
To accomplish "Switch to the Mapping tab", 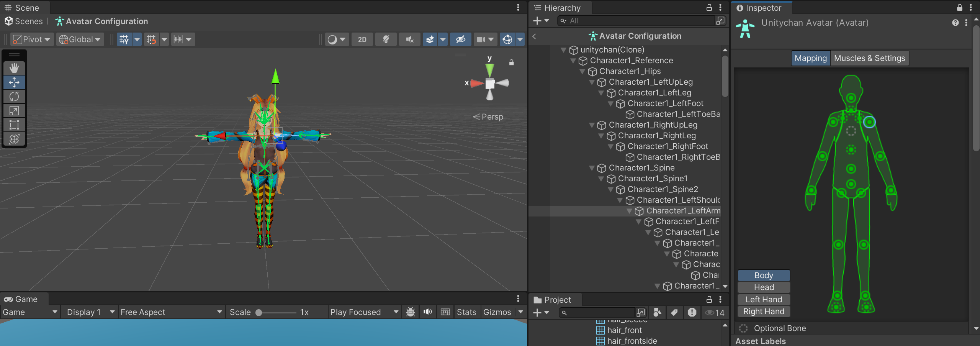I will click(811, 58).
